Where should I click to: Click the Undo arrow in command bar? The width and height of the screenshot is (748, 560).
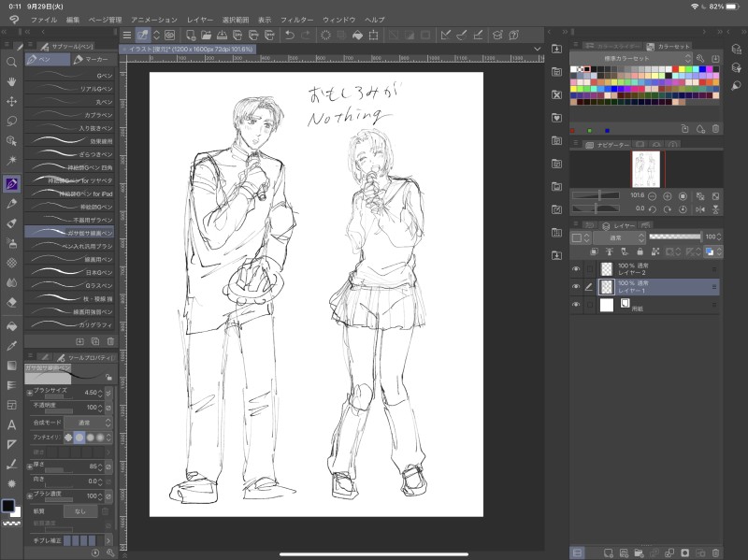pos(290,36)
